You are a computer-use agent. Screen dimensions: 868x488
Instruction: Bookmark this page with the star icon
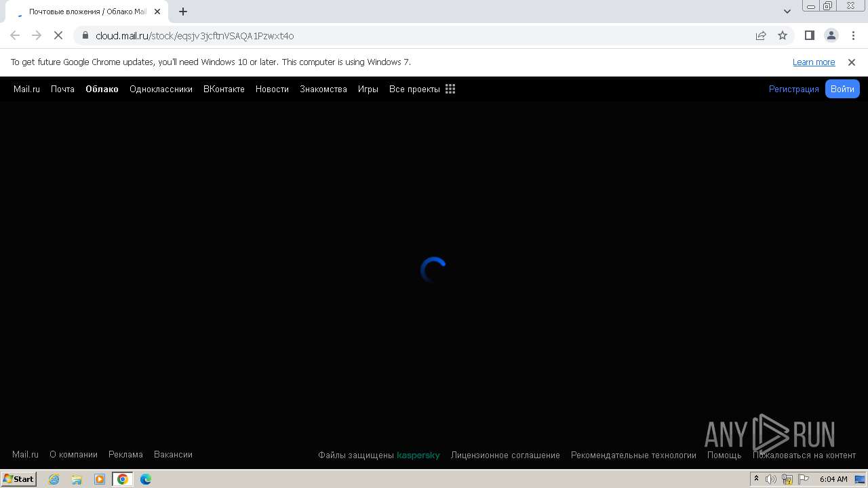click(x=783, y=35)
